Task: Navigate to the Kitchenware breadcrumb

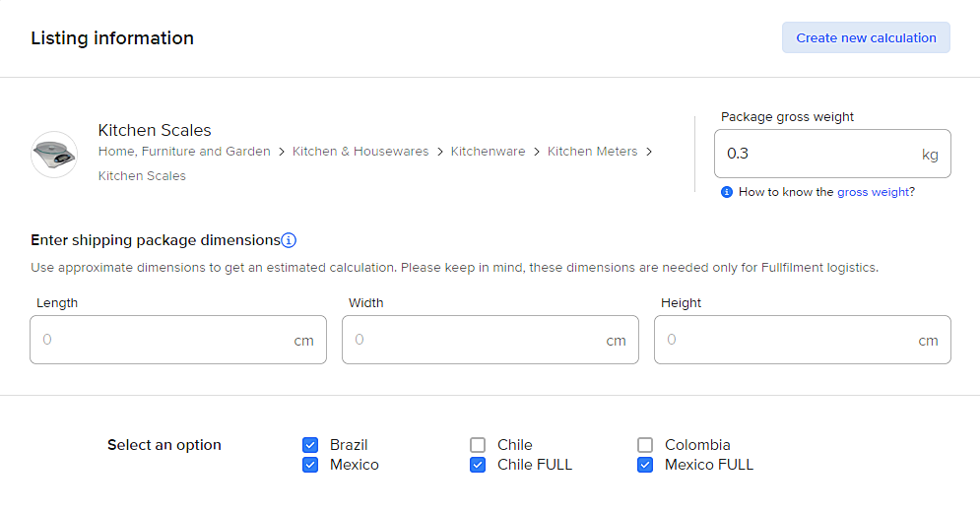Action: click(x=488, y=152)
